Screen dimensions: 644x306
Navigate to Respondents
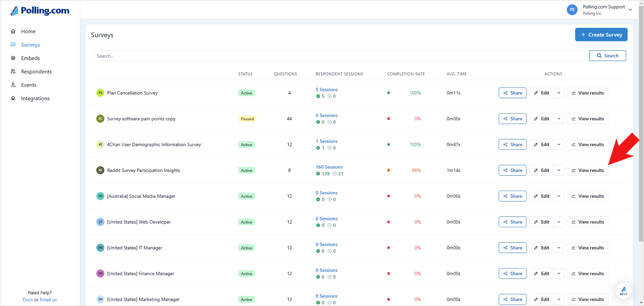coord(36,72)
